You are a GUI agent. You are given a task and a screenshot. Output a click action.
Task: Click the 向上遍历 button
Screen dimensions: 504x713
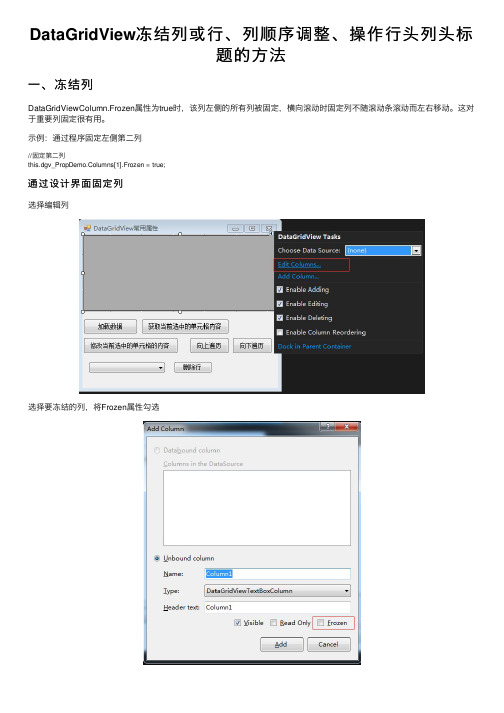tap(209, 346)
